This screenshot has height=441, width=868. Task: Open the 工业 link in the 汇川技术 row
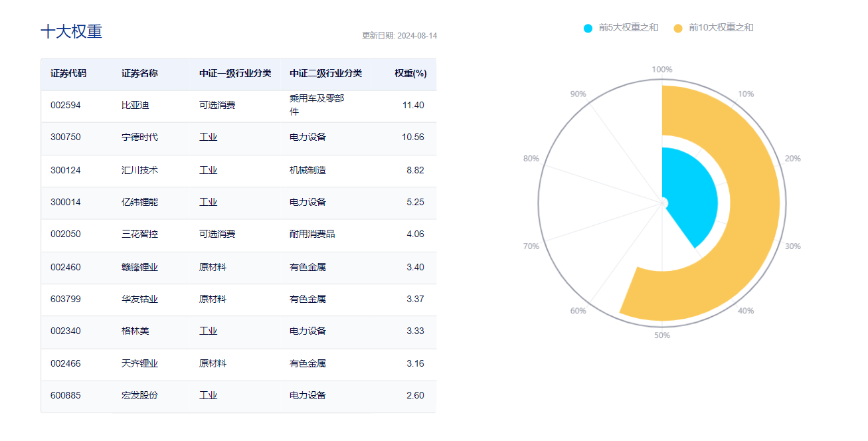pos(208,170)
